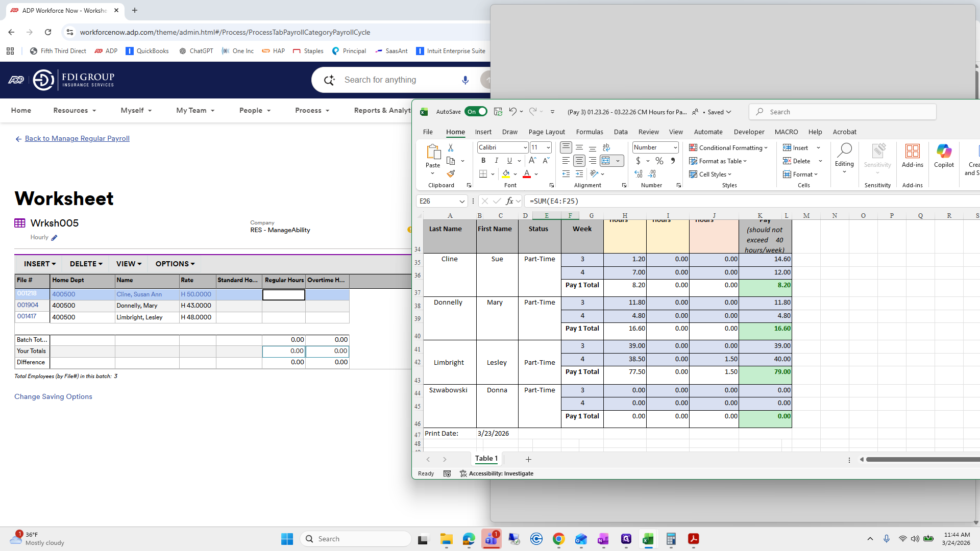Turn off the AutoSave toggle
The width and height of the screenshot is (980, 551).
tap(476, 112)
